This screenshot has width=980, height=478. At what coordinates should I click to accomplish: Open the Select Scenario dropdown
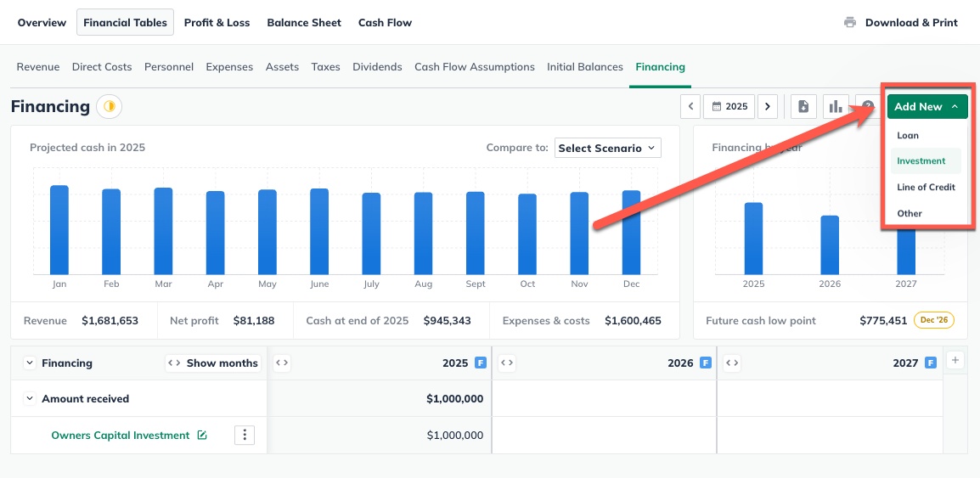point(607,149)
